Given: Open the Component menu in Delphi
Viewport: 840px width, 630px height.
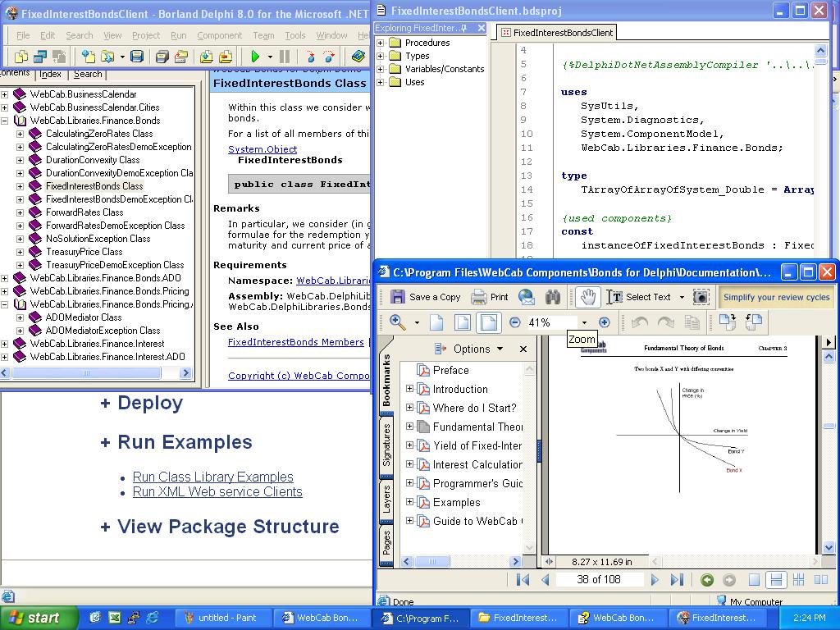Looking at the screenshot, I should [x=220, y=35].
